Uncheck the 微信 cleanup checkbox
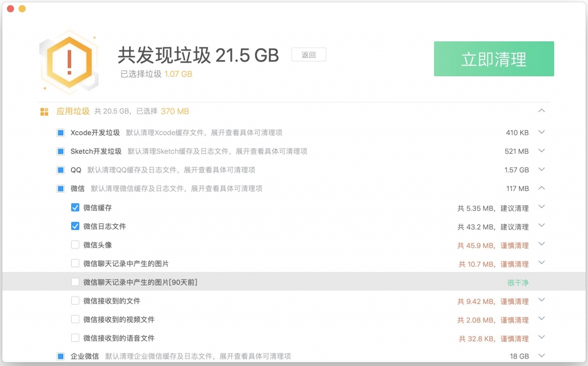 click(60, 188)
